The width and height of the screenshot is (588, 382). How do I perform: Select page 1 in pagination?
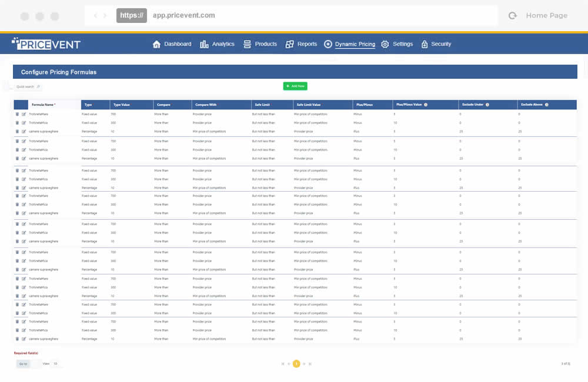tap(296, 364)
